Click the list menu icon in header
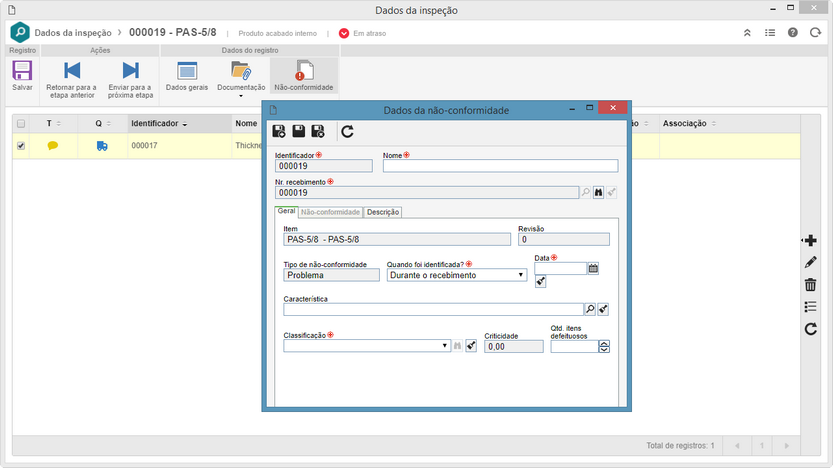 point(770,33)
